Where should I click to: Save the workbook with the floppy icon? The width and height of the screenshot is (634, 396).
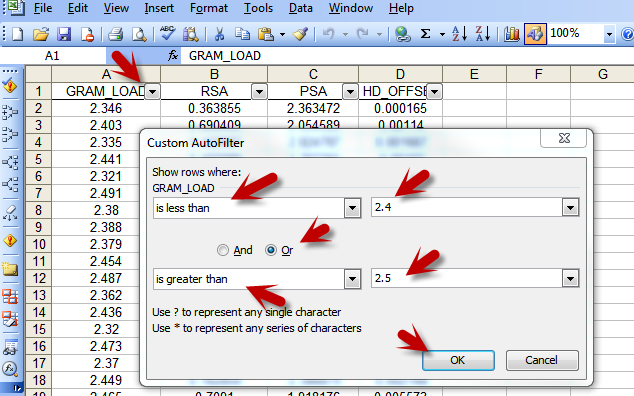(64, 34)
